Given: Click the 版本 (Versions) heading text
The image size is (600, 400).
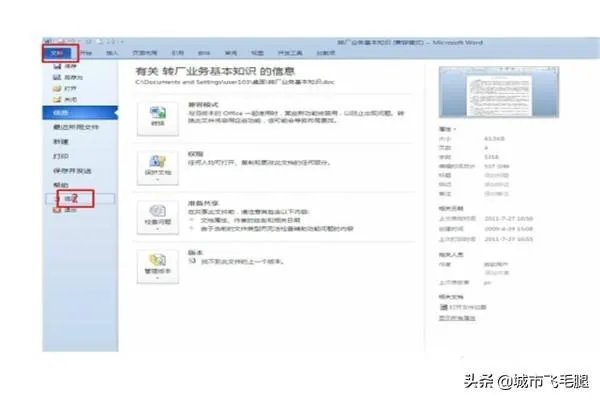Looking at the screenshot, I should 195,253.
